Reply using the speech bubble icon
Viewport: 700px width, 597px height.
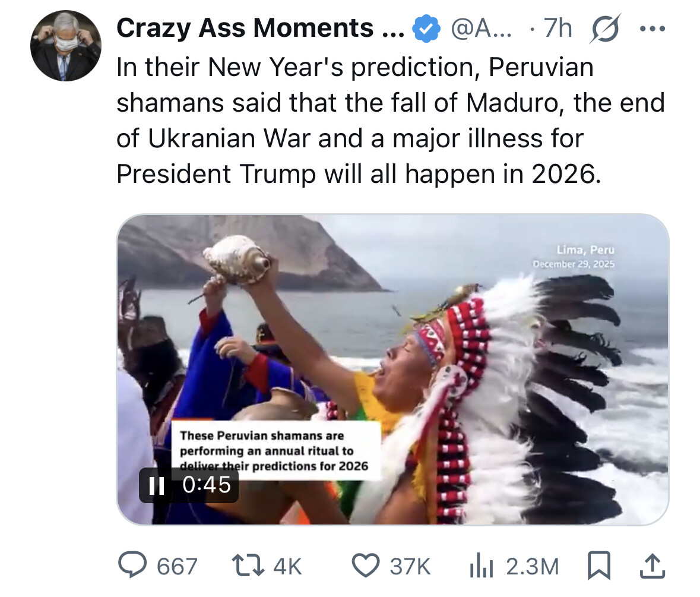tap(132, 566)
